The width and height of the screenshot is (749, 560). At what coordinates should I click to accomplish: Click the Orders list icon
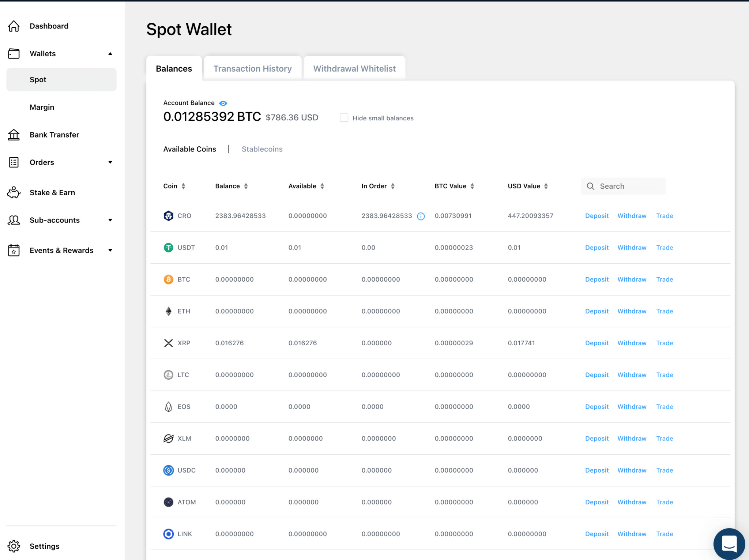click(x=14, y=162)
